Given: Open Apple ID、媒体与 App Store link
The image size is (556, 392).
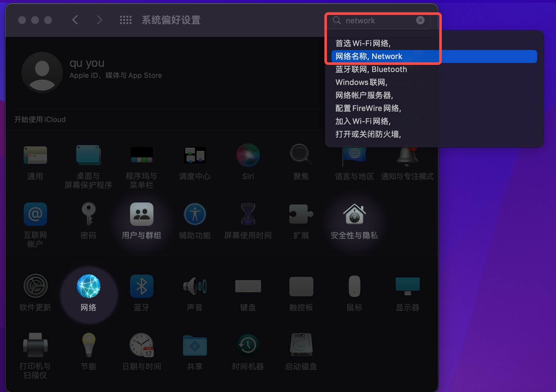Looking at the screenshot, I should [116, 75].
